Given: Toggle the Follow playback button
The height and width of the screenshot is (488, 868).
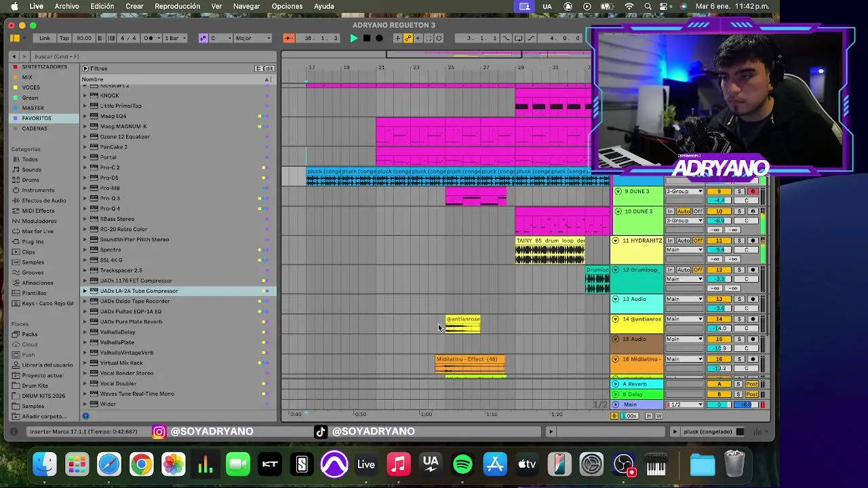Looking at the screenshot, I should [288, 38].
